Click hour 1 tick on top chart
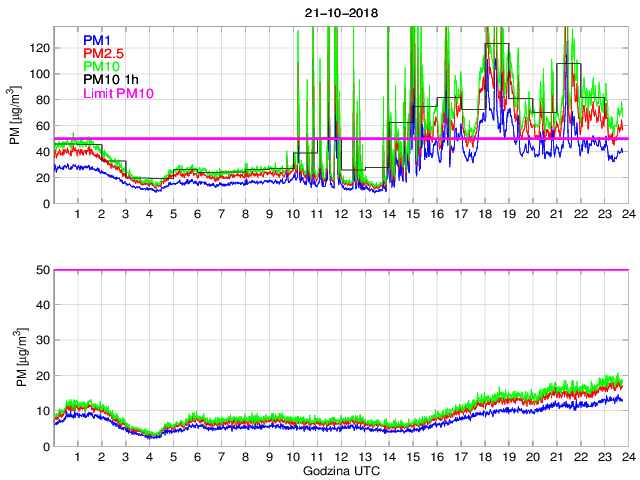The image size is (640, 480). coord(78,215)
